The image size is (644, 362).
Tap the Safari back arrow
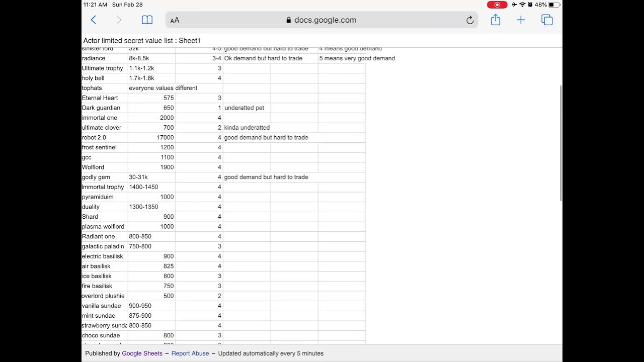click(93, 20)
